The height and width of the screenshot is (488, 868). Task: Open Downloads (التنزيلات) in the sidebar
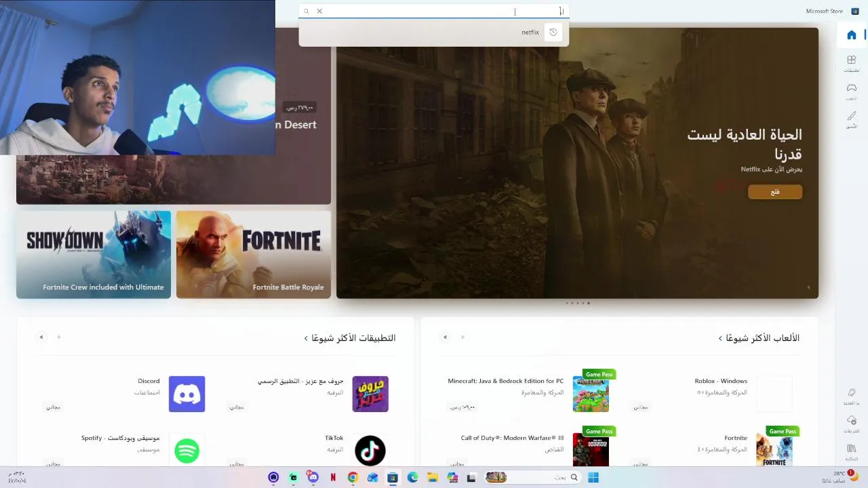click(852, 424)
